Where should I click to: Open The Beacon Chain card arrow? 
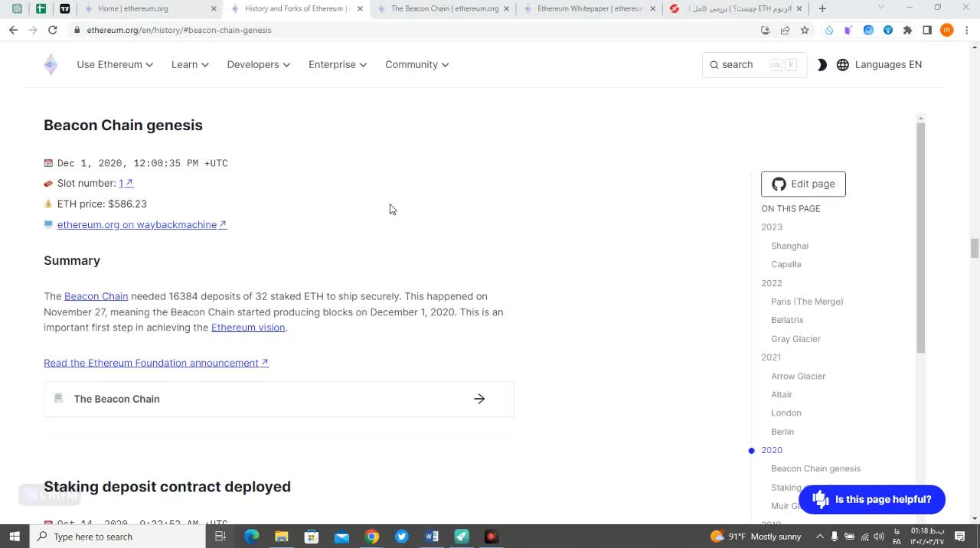tap(479, 399)
